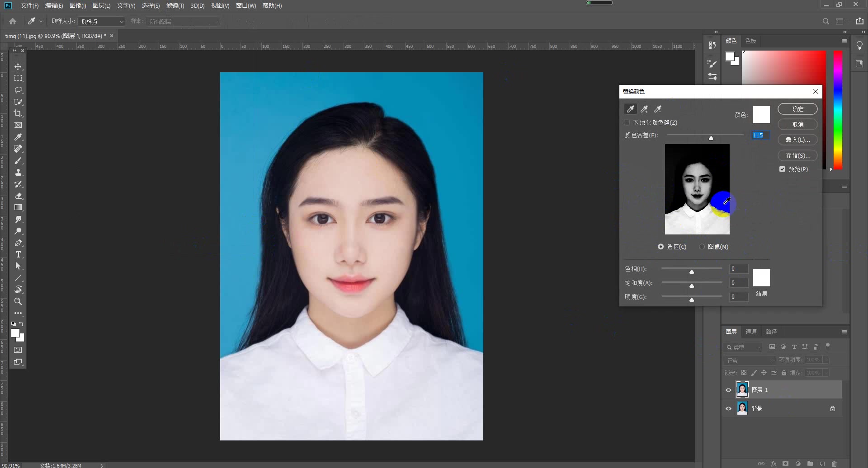Open the Layers panel flyout menu

point(844,332)
